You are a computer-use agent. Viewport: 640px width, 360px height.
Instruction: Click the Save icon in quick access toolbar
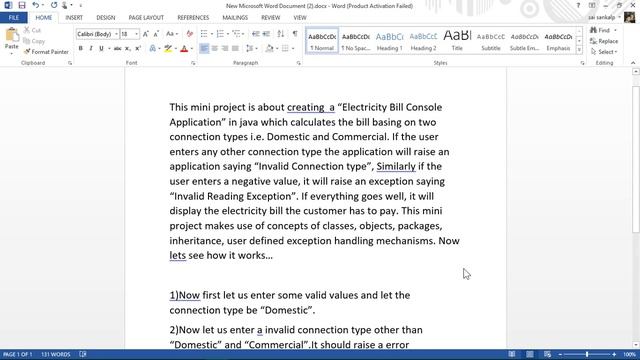(22, 5)
